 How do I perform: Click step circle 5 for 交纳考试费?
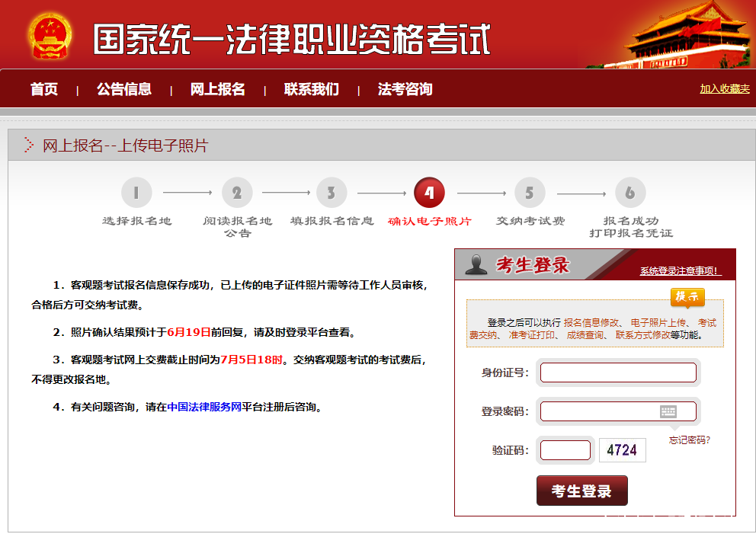[x=530, y=193]
